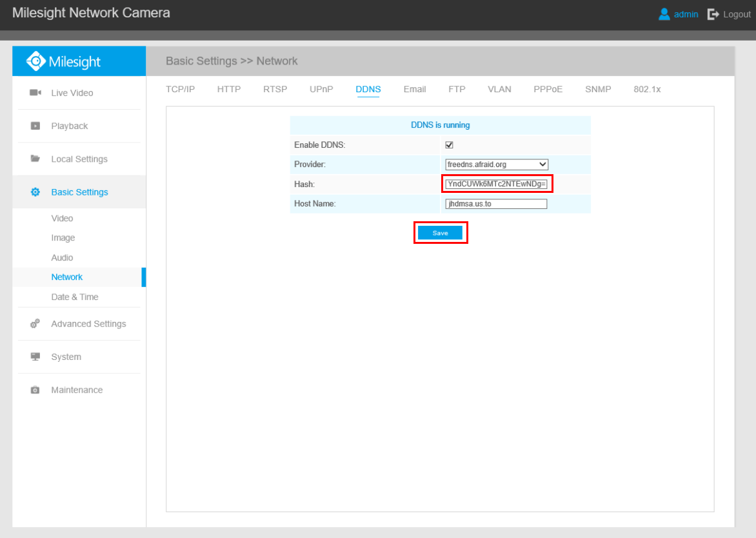The height and width of the screenshot is (538, 756).
Task: Click the Hash input field
Action: pos(497,184)
